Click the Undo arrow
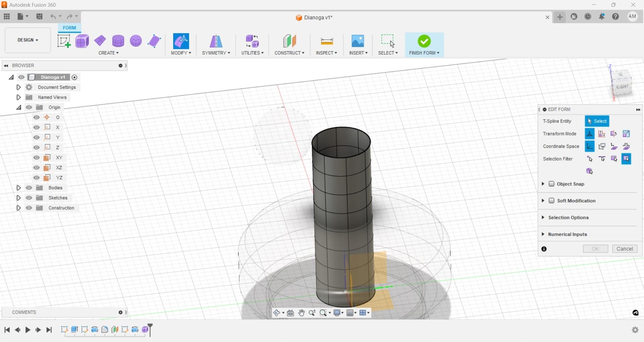Screen dimensions: 644x342 coord(53,16)
